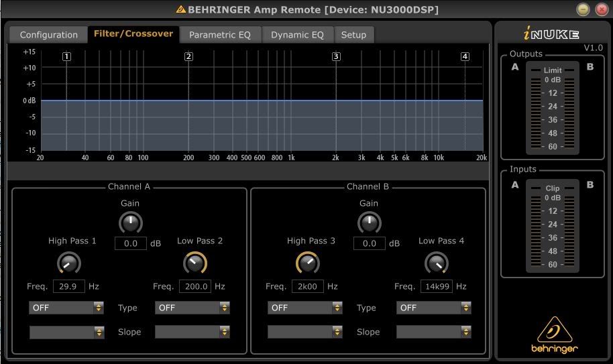
Task: Click the Low Pass 2 frequency knob
Action: tap(195, 263)
